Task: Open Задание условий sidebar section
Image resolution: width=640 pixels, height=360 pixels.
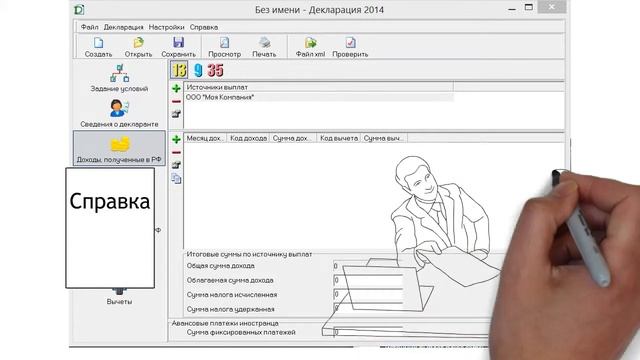Action: (119, 78)
